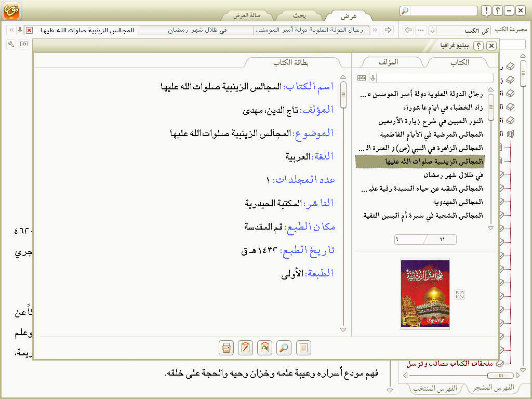Image resolution: width=532 pixels, height=399 pixels.
Task: Select book في ظلال شهر رمضان in list
Action: point(453,175)
